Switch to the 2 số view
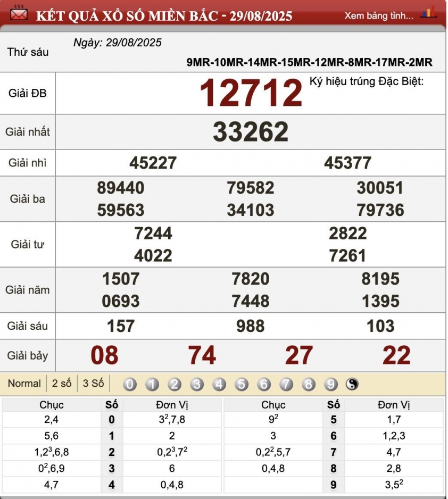The height and width of the screenshot is (499, 448). click(62, 384)
